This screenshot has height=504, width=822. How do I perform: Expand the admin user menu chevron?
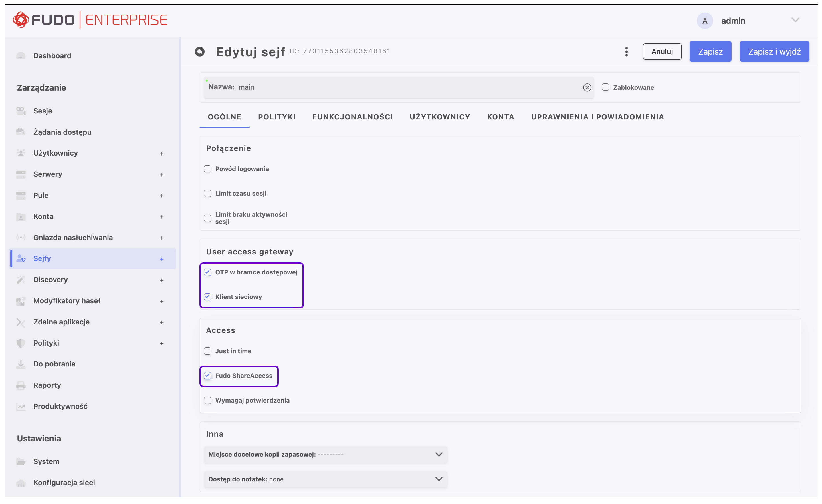pyautogui.click(x=795, y=20)
